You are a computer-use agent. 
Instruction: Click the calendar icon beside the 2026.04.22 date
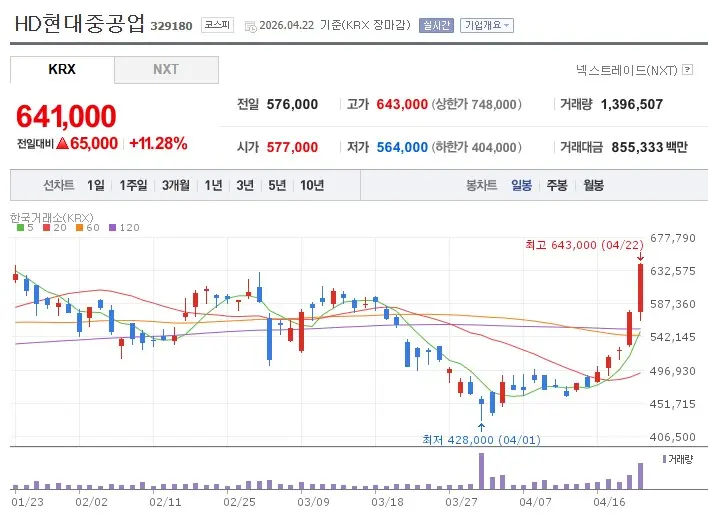[x=250, y=27]
